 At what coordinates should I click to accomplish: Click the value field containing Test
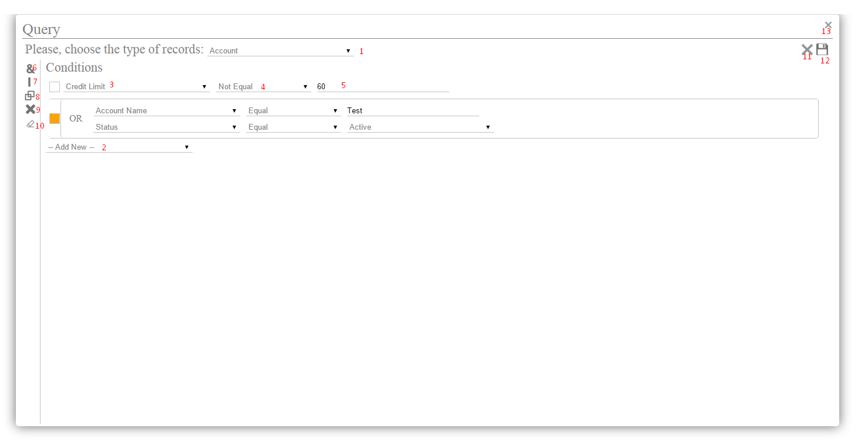pyautogui.click(x=412, y=111)
